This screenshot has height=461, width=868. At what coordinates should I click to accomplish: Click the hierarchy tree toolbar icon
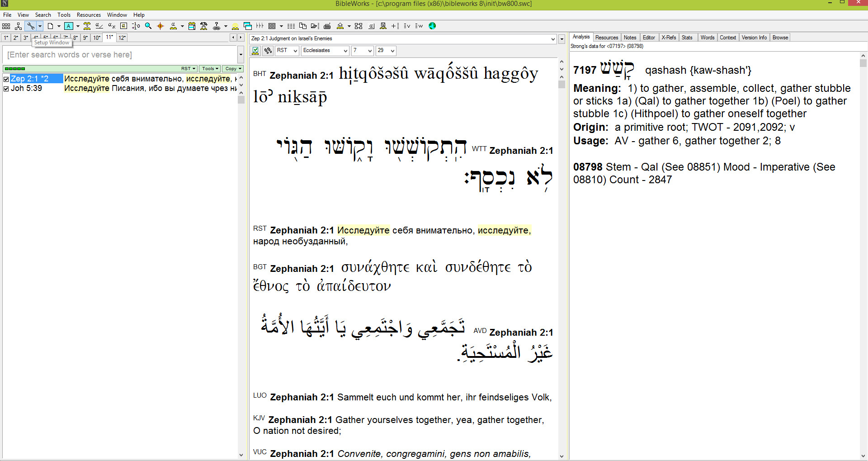[x=18, y=26]
